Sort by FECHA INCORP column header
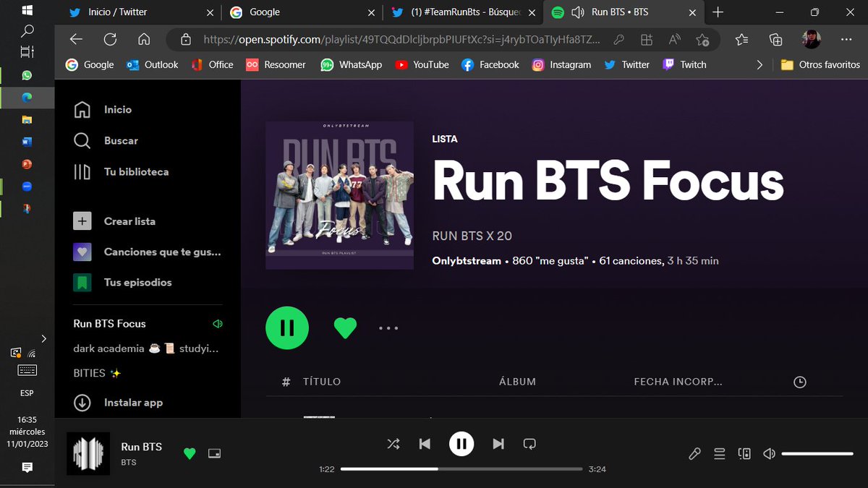 pyautogui.click(x=678, y=382)
